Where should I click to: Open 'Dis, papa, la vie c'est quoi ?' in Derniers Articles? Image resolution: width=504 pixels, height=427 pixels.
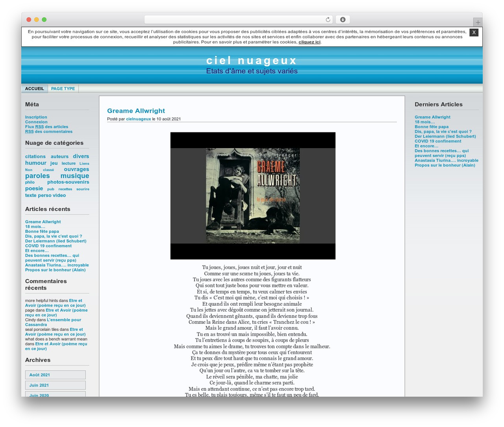pos(443,132)
